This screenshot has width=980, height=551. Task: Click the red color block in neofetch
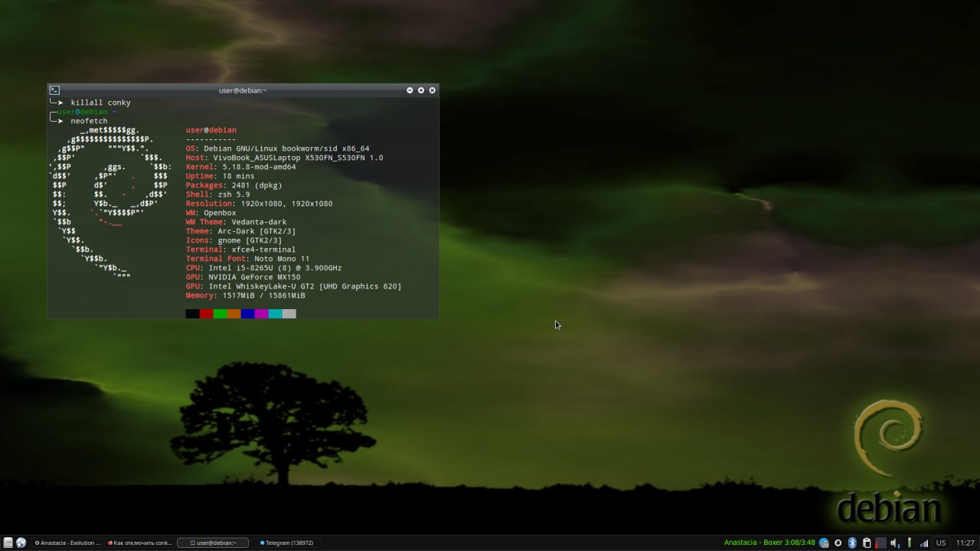tap(207, 314)
